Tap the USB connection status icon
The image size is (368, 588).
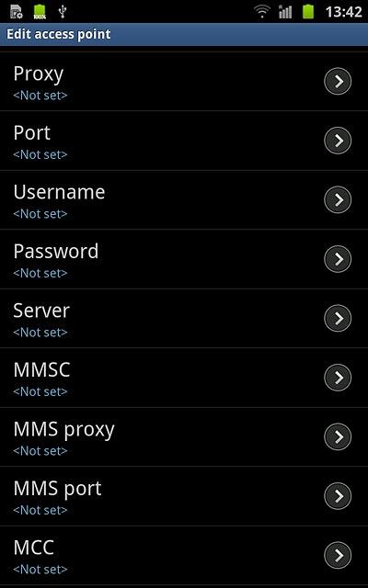tap(63, 12)
